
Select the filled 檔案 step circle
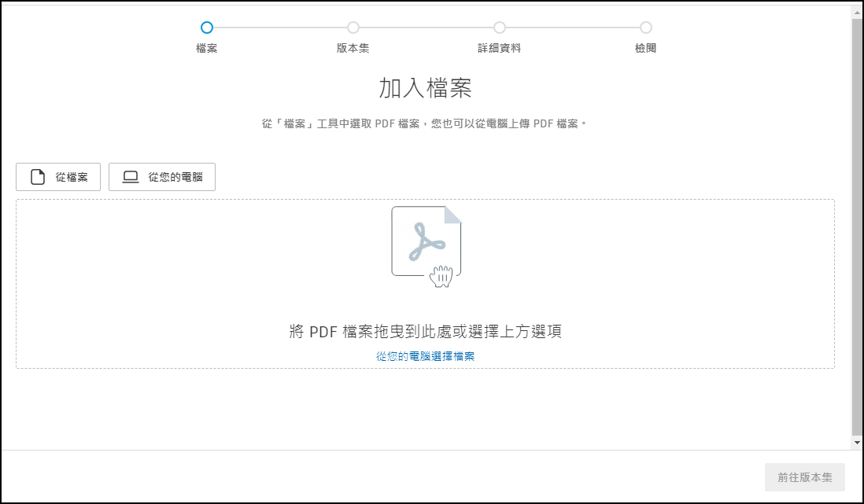pos(207,27)
